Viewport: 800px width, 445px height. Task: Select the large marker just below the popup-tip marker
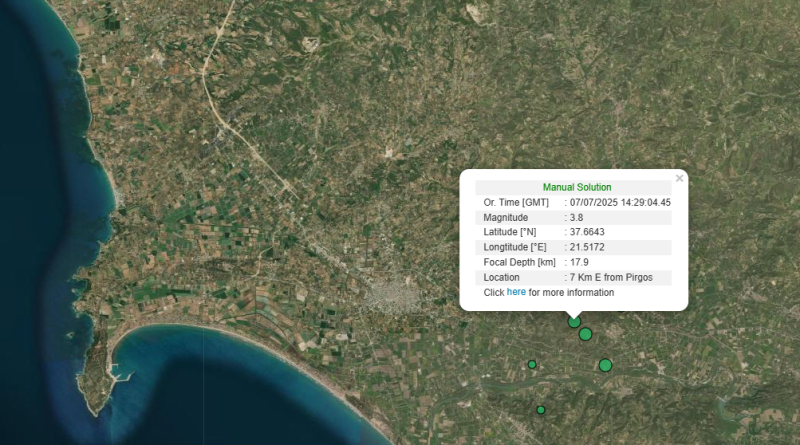click(x=585, y=334)
